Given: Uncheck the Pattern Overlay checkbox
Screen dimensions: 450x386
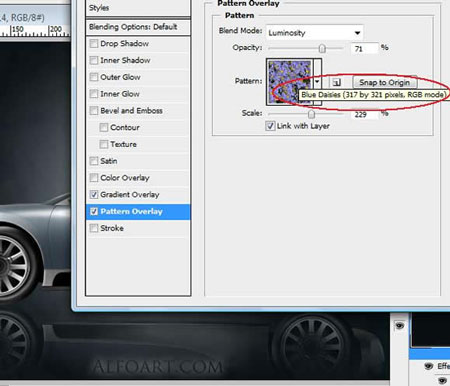Looking at the screenshot, I should coord(94,211).
